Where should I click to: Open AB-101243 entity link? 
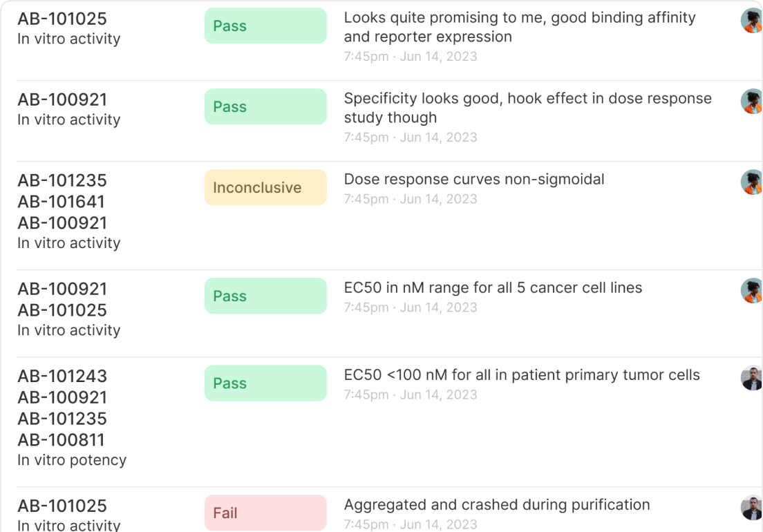click(62, 377)
